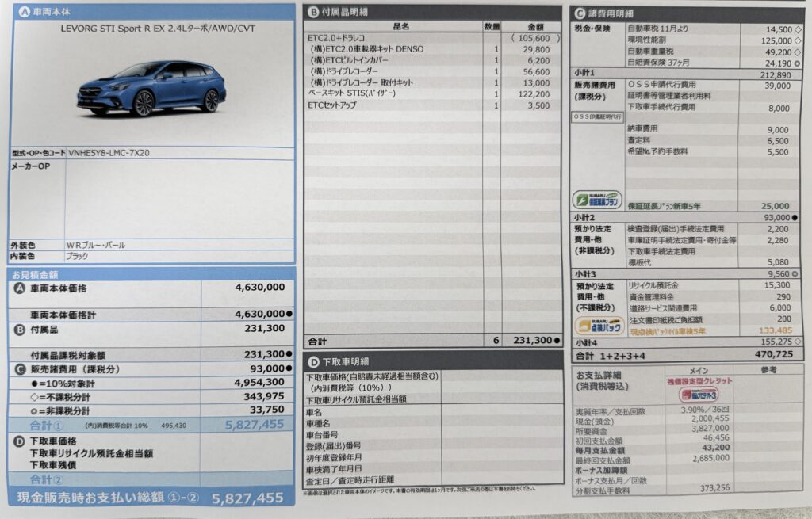
Task: Click the 毎月支払金額 amount 43,200
Action: tap(716, 448)
